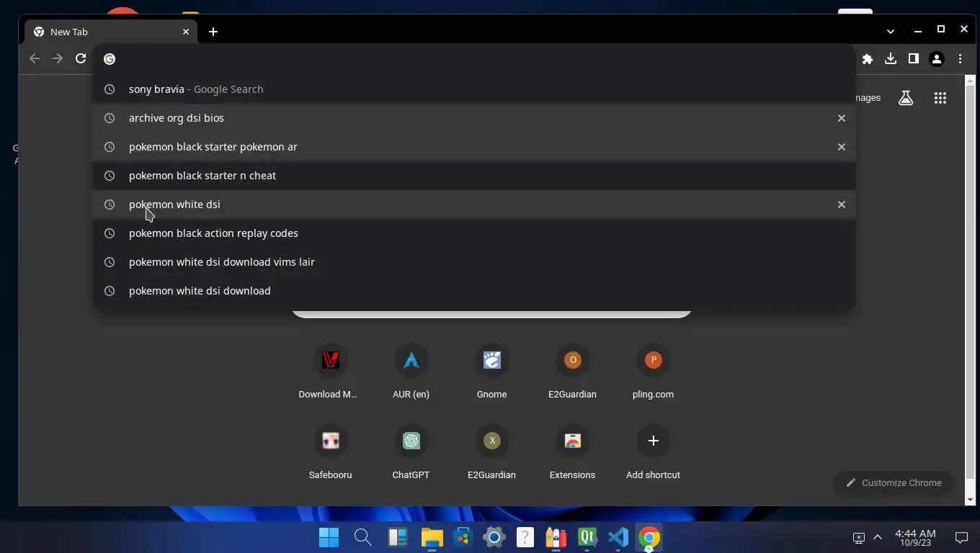The image size is (980, 553).
Task: Open the notifications icon in taskbar
Action: 961,537
